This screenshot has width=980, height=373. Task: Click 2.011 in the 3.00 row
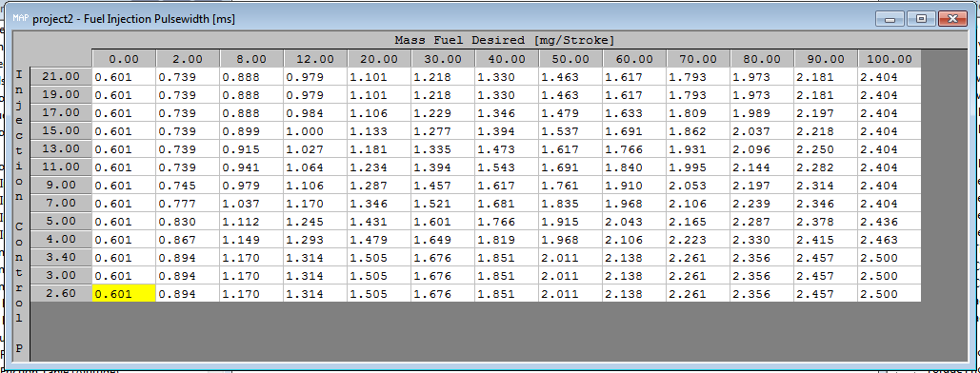click(x=570, y=276)
